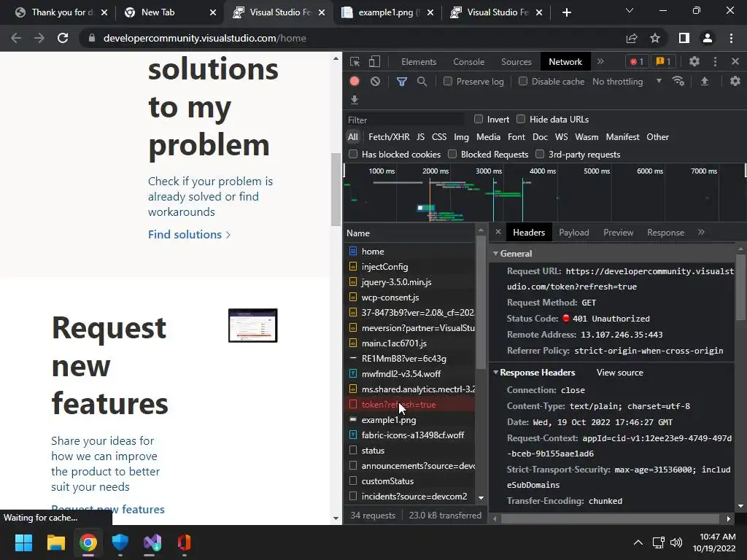Enable Disable cache checkbox
The image size is (747, 560).
(523, 81)
